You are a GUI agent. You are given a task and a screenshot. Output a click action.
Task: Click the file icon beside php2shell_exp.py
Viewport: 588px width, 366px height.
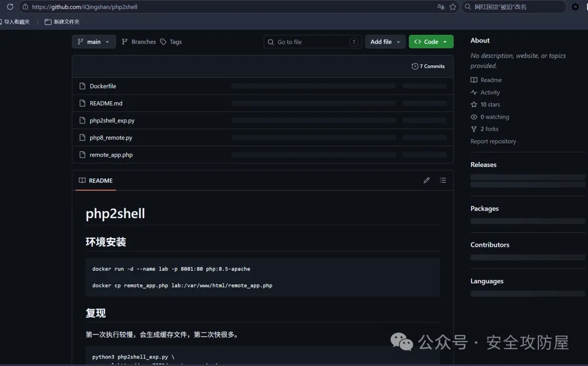coord(82,121)
